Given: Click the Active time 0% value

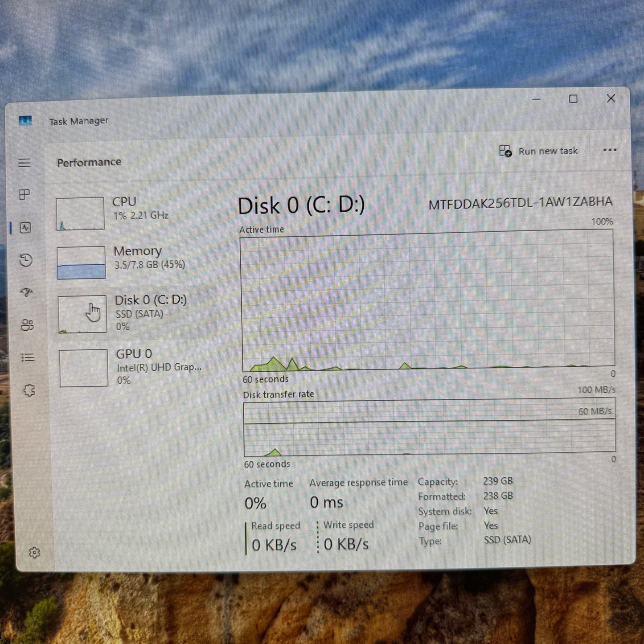Looking at the screenshot, I should pos(255,503).
